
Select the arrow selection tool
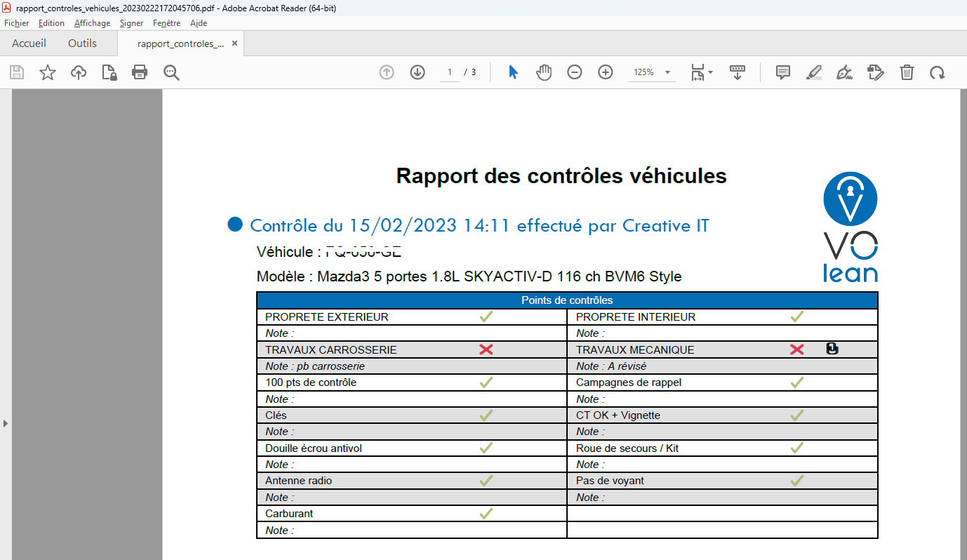[513, 72]
